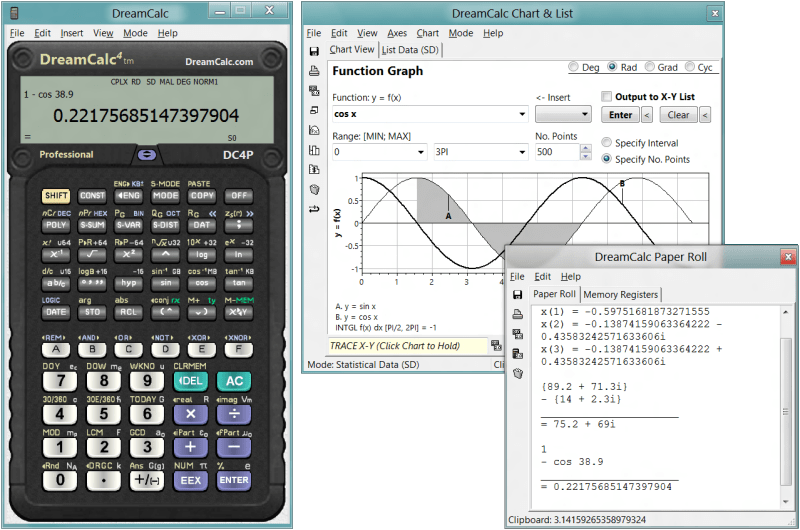
Task: Click the trash icon in Chart & List sidebar
Action: coord(315,189)
